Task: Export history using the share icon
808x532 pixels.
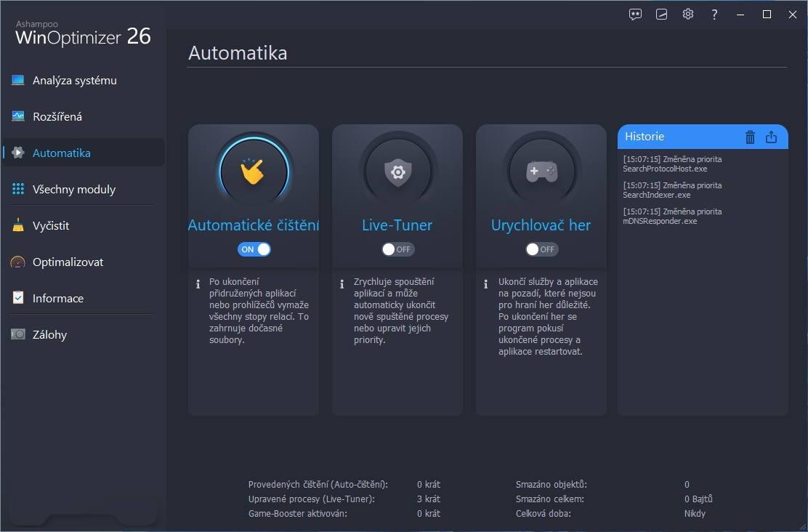Action: coord(772,137)
